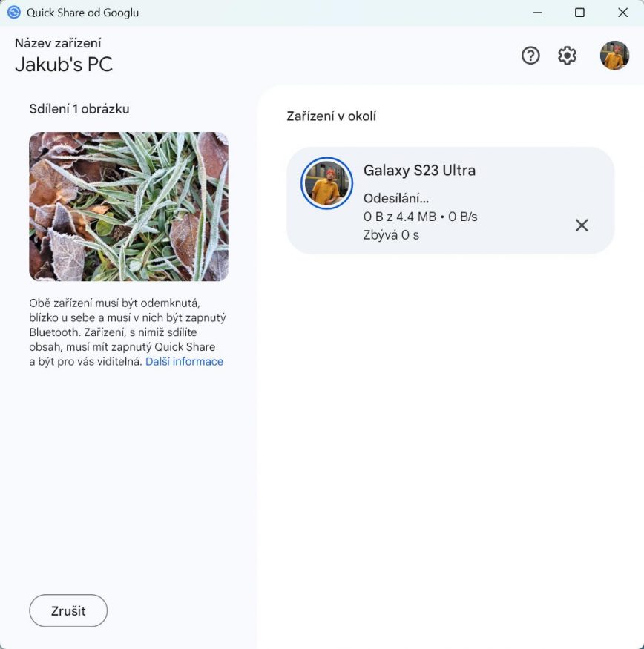This screenshot has width=644, height=649.
Task: Open the Další informace link
Action: click(x=184, y=361)
